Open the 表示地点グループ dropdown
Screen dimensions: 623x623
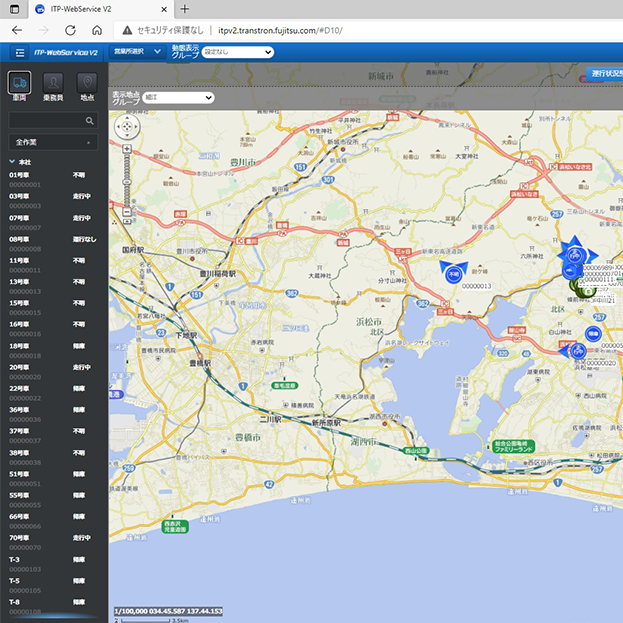pyautogui.click(x=178, y=98)
